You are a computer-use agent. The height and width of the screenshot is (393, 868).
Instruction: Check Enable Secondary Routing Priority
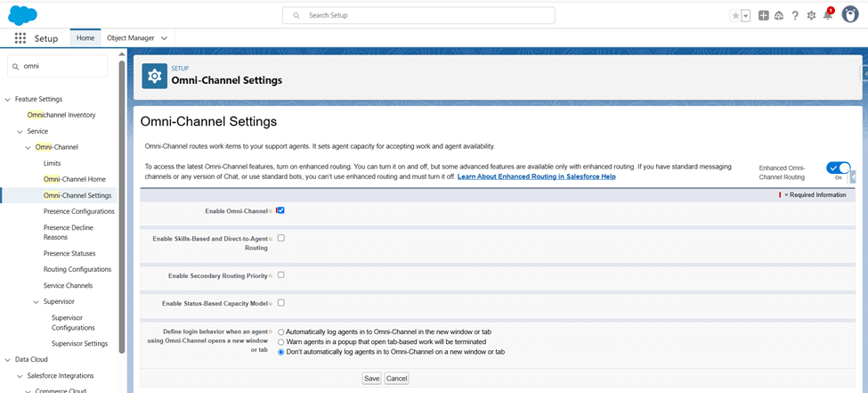[x=280, y=274]
